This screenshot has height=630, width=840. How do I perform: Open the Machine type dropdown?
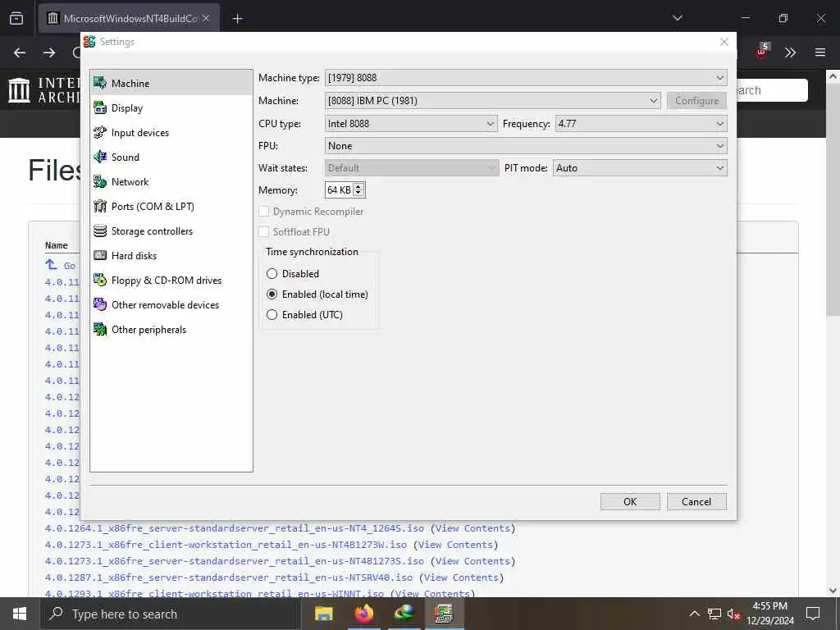click(526, 78)
